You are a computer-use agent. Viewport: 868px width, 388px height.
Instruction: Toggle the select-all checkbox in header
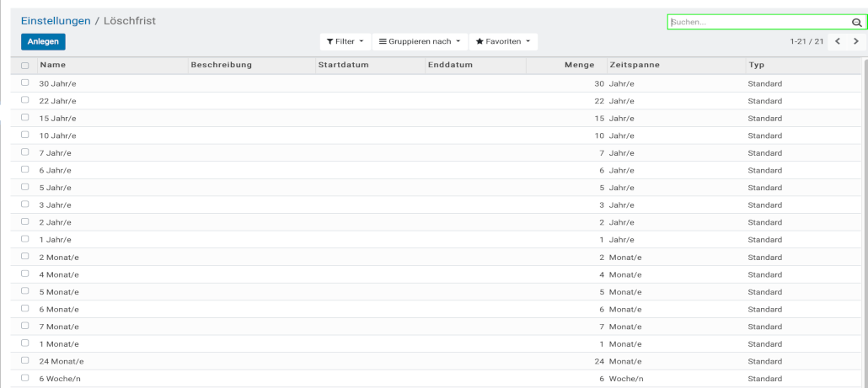click(x=25, y=66)
